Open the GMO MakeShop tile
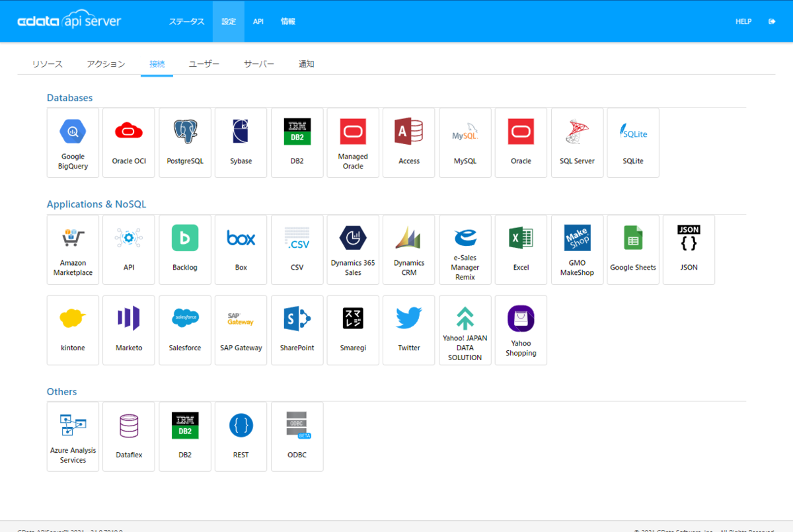The width and height of the screenshot is (793, 532). tap(578, 250)
